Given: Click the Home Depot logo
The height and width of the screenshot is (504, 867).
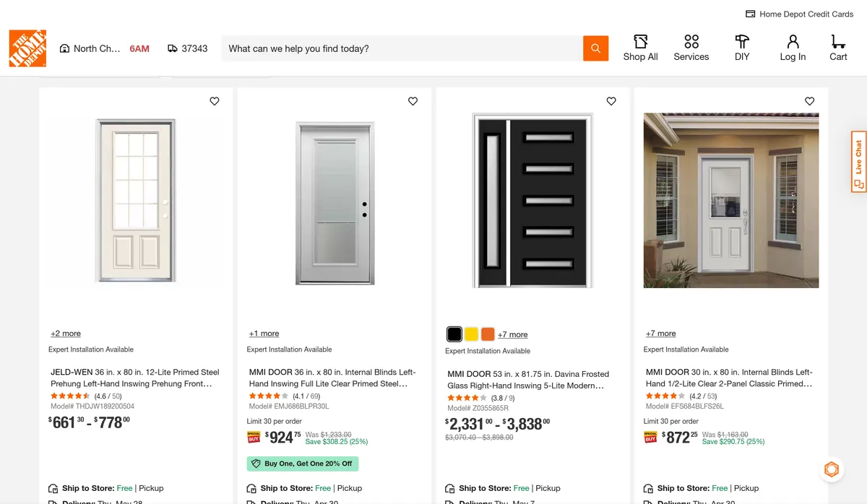Looking at the screenshot, I should click(x=27, y=48).
